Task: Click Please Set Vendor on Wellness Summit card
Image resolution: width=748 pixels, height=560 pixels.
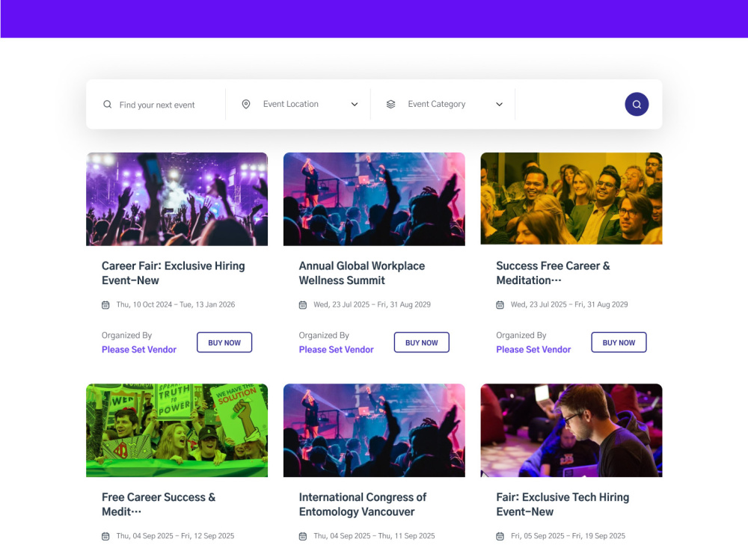Action: coord(337,350)
